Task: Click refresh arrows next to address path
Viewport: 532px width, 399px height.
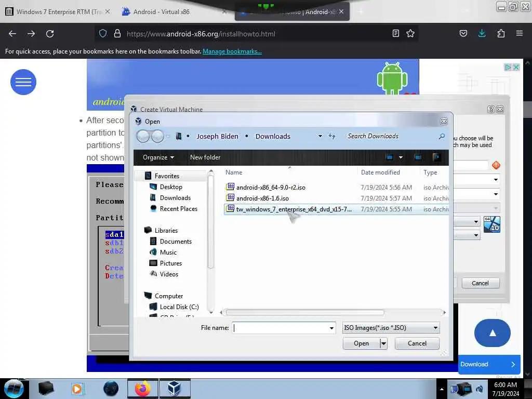Action: coord(332,137)
